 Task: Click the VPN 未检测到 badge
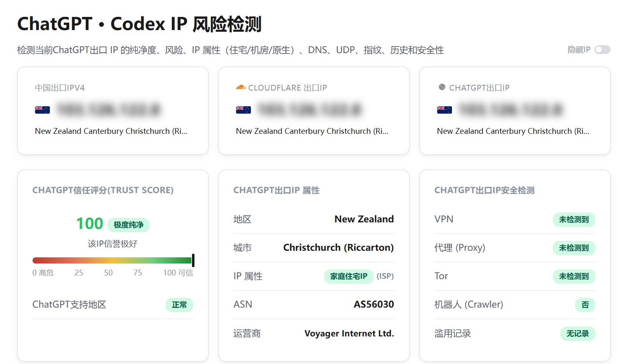click(574, 219)
